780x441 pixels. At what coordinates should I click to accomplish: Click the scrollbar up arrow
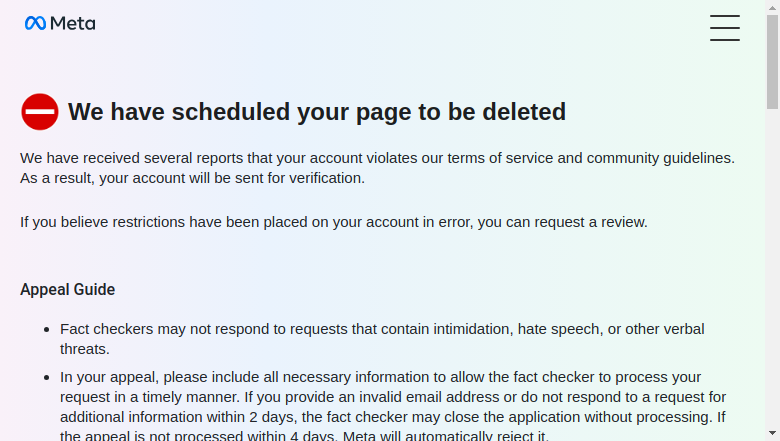773,7
